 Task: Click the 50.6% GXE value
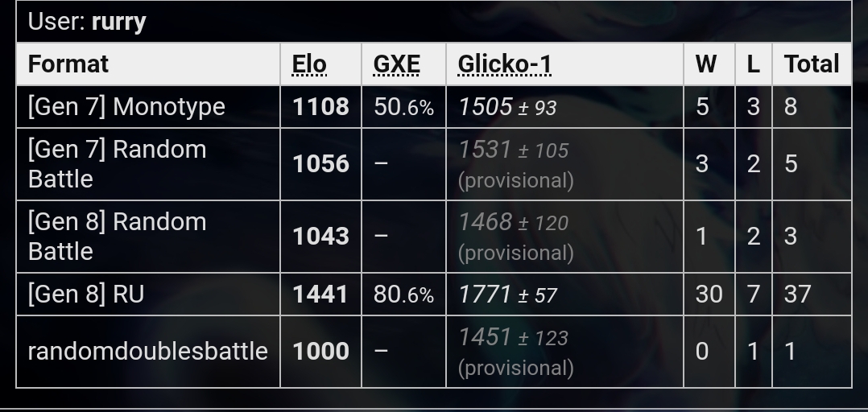(403, 107)
